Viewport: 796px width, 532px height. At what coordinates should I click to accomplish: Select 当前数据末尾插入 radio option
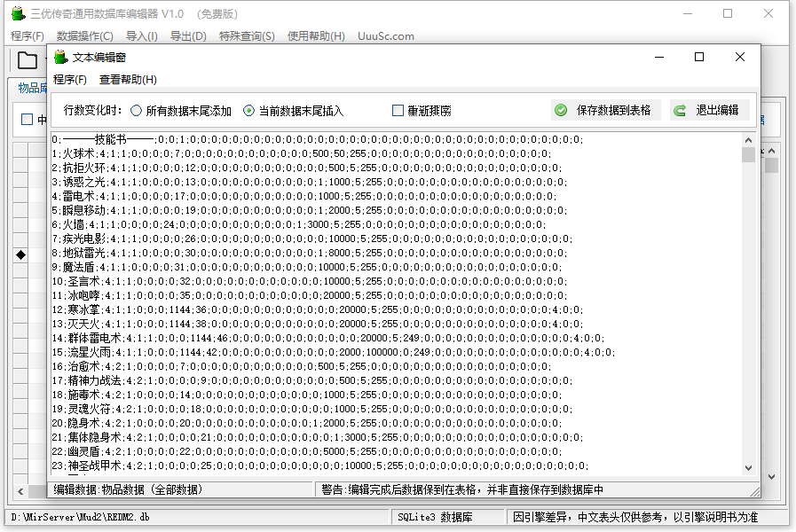(248, 111)
